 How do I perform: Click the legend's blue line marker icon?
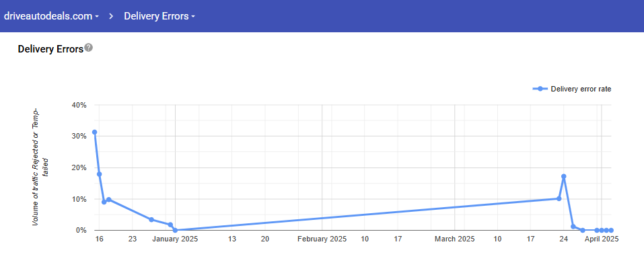click(x=539, y=89)
